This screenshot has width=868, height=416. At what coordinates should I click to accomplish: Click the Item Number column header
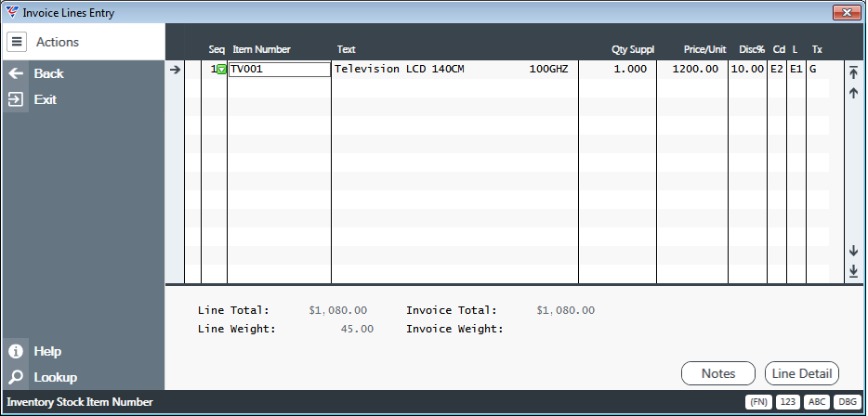[x=261, y=49]
